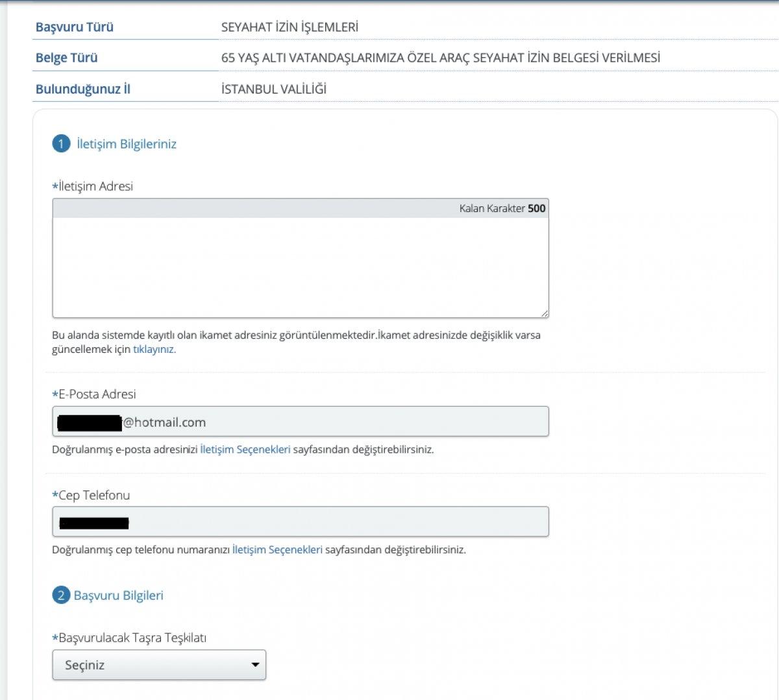
Task: Open the tıklayınız address update link
Action: point(154,349)
